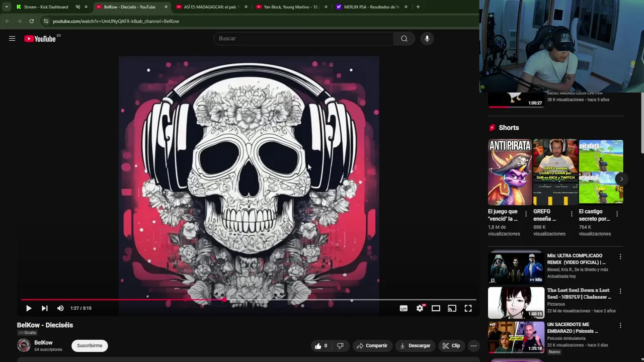
Task: Subscribe to BelKow with Suscribirme
Action: coord(90,346)
